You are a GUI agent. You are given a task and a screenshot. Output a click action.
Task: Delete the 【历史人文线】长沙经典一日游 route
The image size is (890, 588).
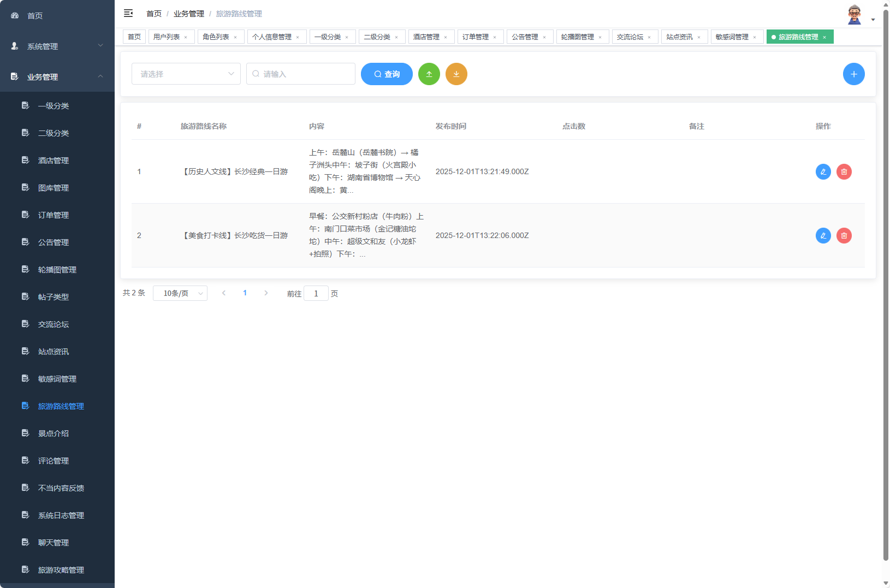point(844,171)
